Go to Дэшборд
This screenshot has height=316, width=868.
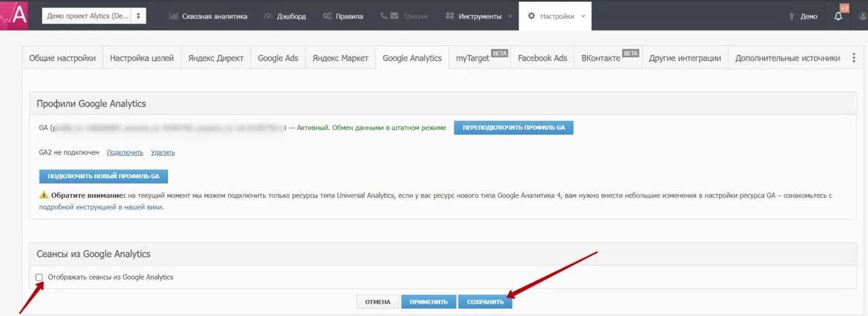click(285, 16)
